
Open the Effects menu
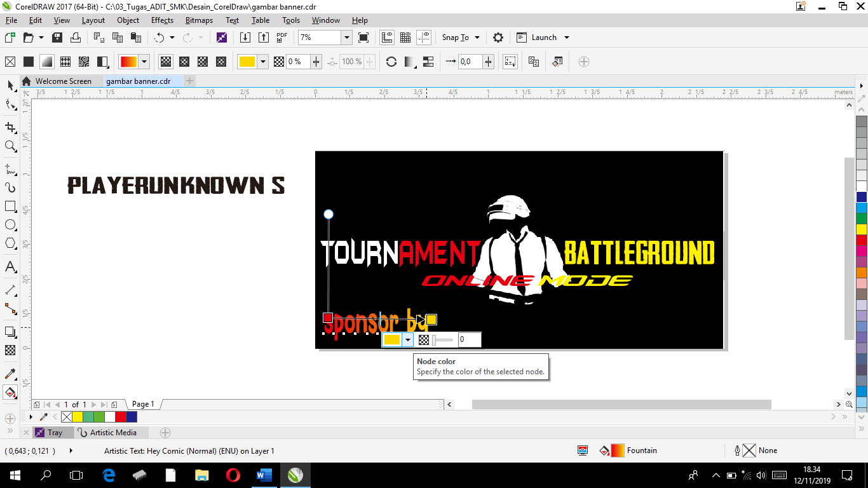point(162,20)
